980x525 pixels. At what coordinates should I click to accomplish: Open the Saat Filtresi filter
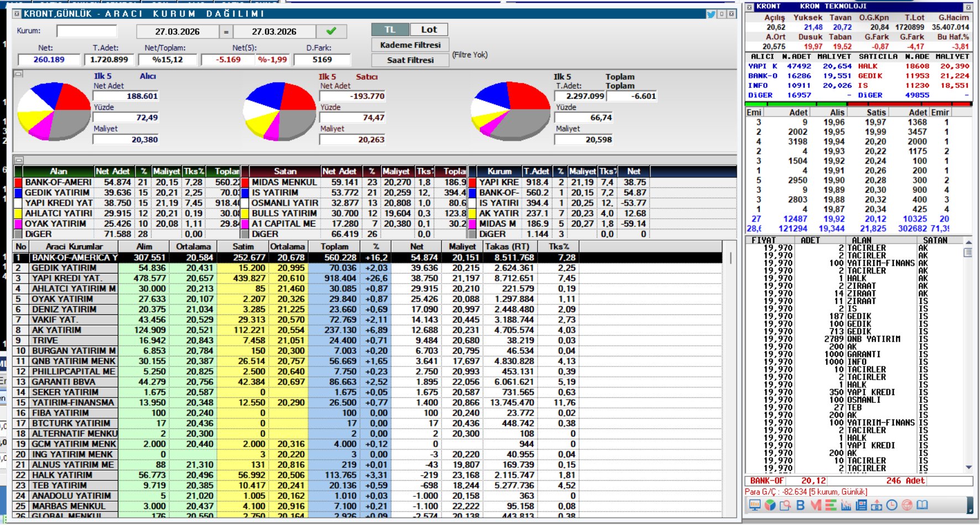pyautogui.click(x=410, y=60)
